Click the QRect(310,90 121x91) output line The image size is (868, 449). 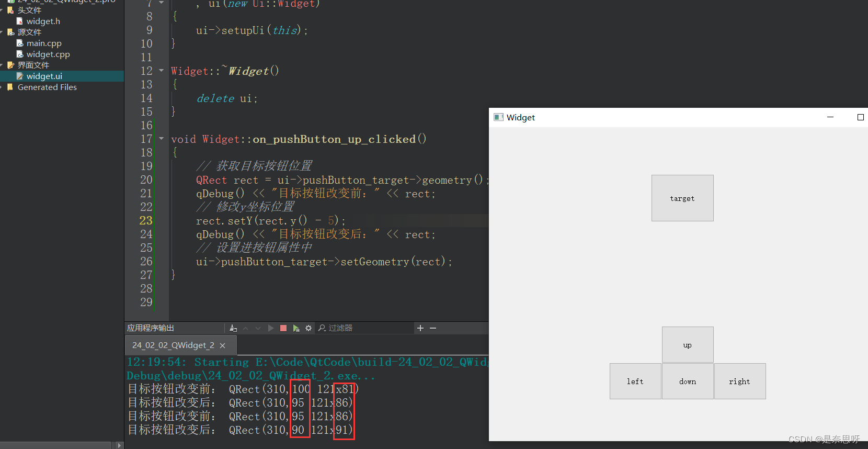[x=241, y=430]
